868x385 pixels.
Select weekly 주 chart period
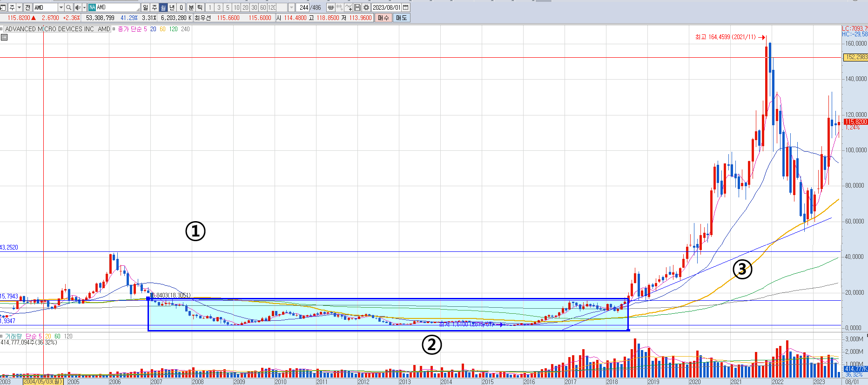pyautogui.click(x=155, y=7)
